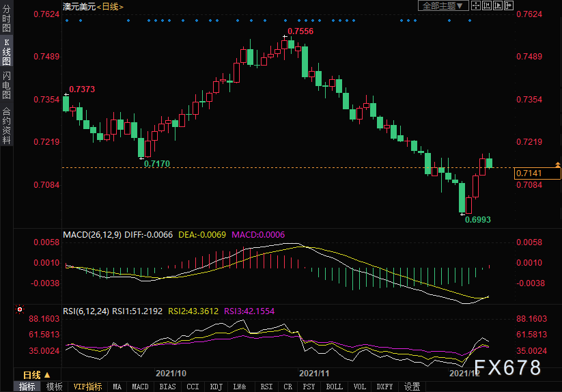Click the orange price marker arrows on right axis
The height and width of the screenshot is (392, 562).
click(558, 165)
